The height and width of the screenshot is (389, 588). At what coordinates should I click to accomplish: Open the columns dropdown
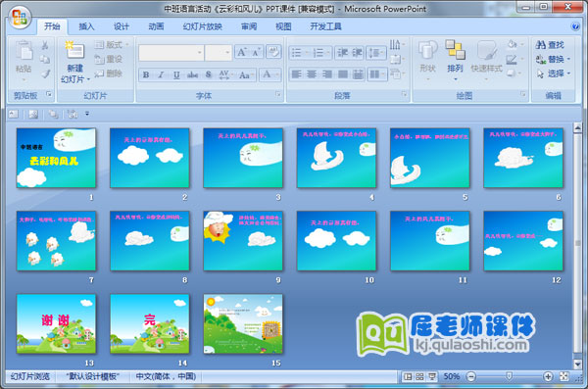click(x=377, y=74)
